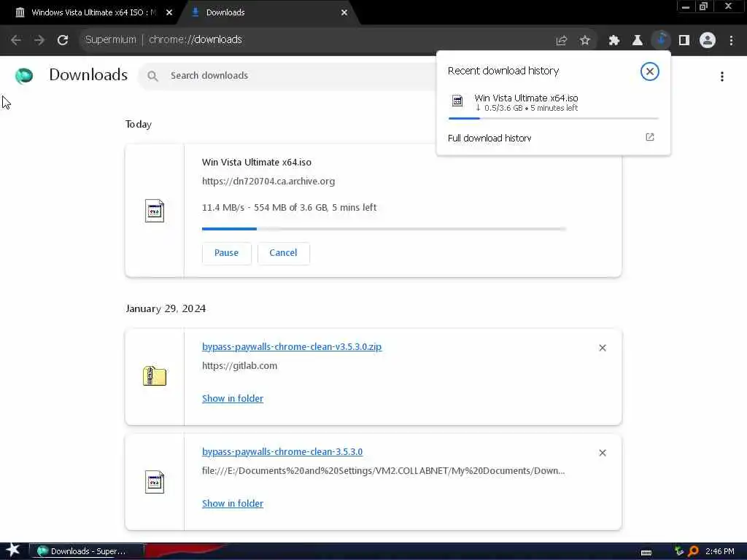Open Downloads page more actions menu

(722, 76)
